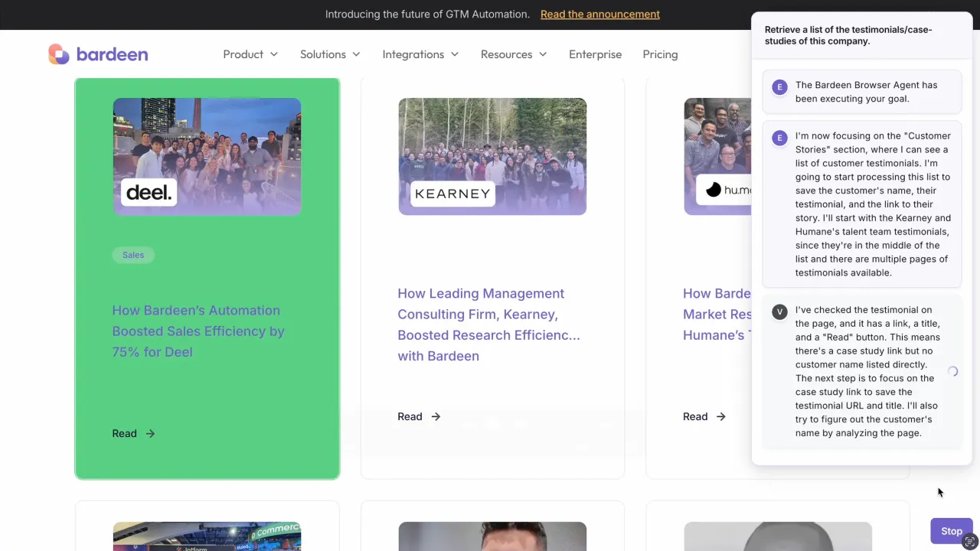Screen dimensions: 980x551
Task: Click the loading spinner in the agent panel
Action: (952, 371)
